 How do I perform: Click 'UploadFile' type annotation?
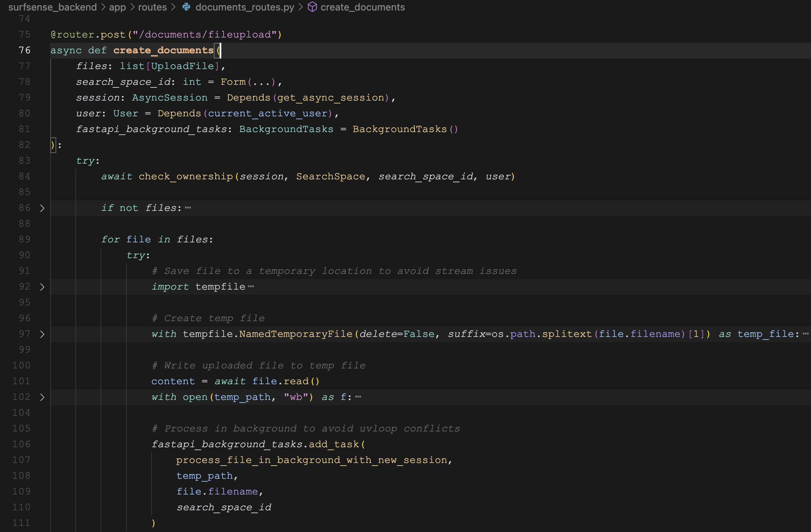click(x=182, y=66)
